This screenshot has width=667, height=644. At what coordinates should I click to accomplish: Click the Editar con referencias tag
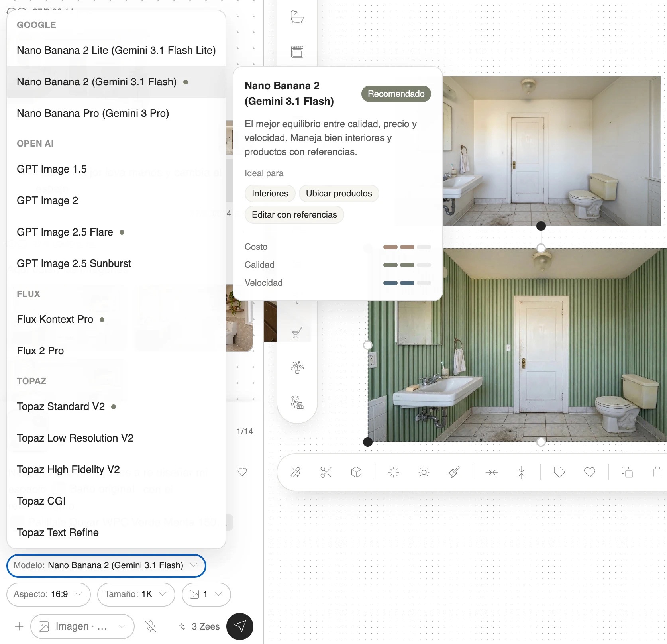(294, 215)
